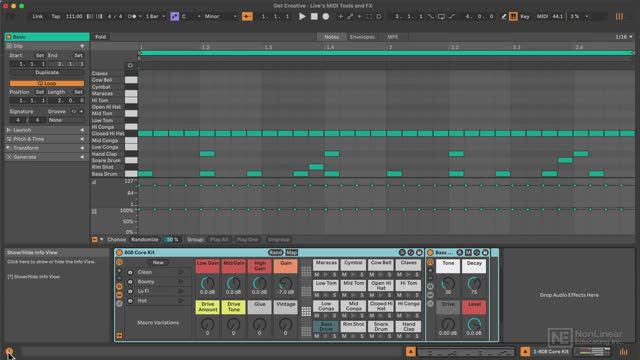
Task: Click the punch-in switch icon
Action: [431, 16]
